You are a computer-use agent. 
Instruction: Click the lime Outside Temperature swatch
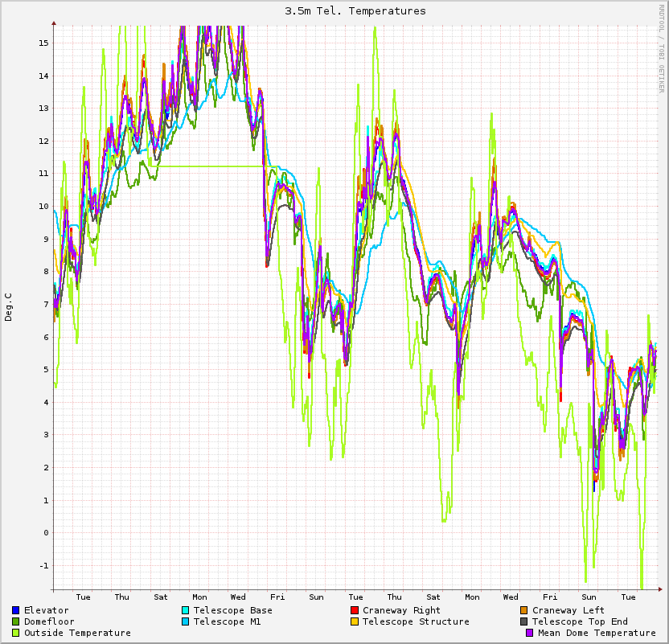[16, 633]
